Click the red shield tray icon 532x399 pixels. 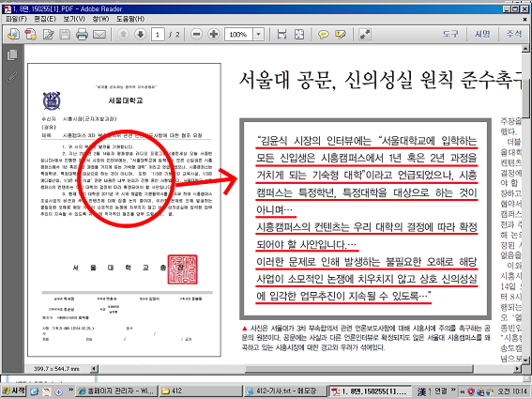471,391
